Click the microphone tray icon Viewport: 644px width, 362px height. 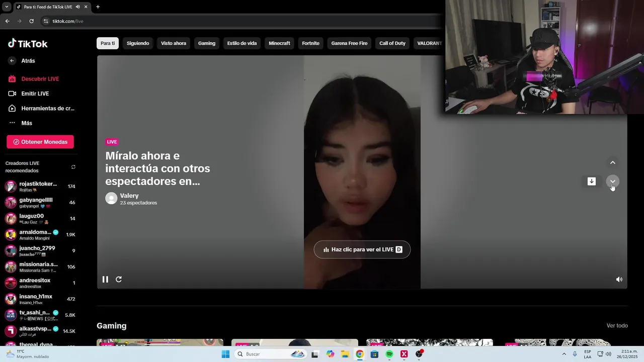tap(575, 354)
